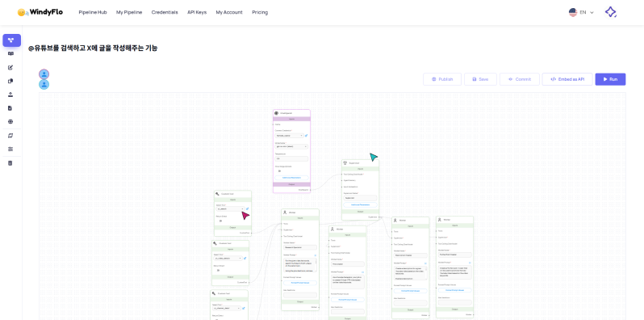Screen dimensions: 644x320
Task: Open My Account
Action: pyautogui.click(x=229, y=12)
